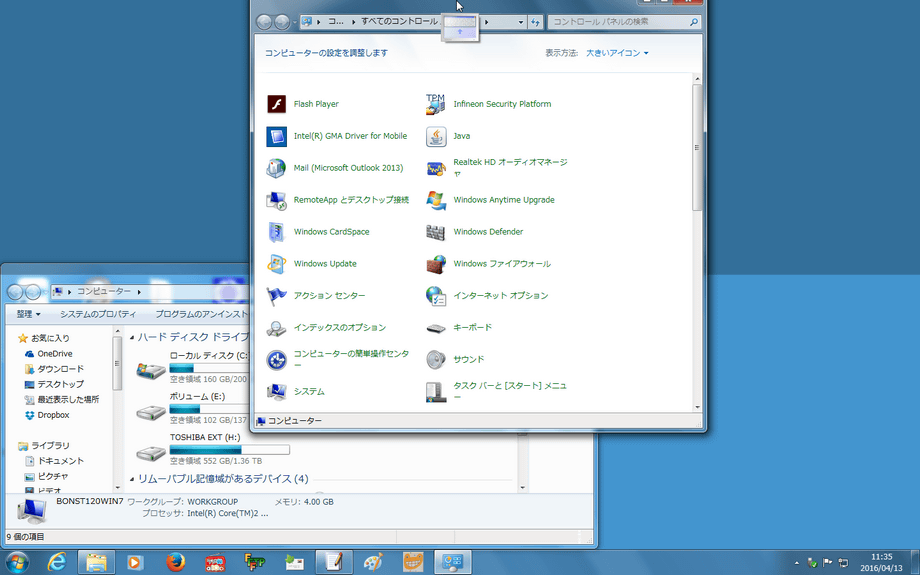Click Control Panel vertical scrollbar thumb
The image size is (920, 575).
coord(697,147)
